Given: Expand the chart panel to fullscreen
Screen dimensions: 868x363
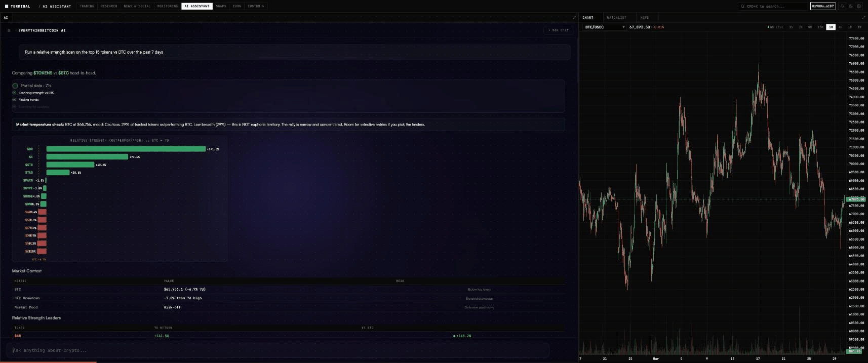Looking at the screenshot, I should [x=863, y=18].
